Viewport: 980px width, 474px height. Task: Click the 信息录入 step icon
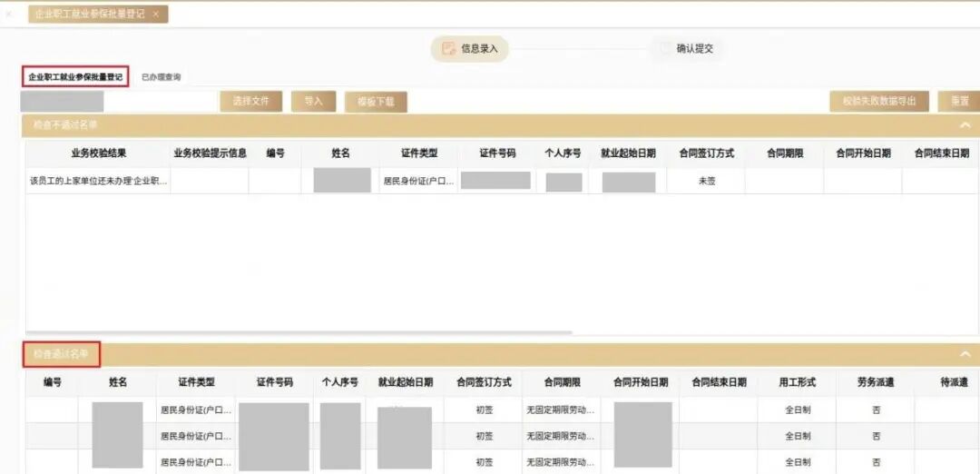447,49
